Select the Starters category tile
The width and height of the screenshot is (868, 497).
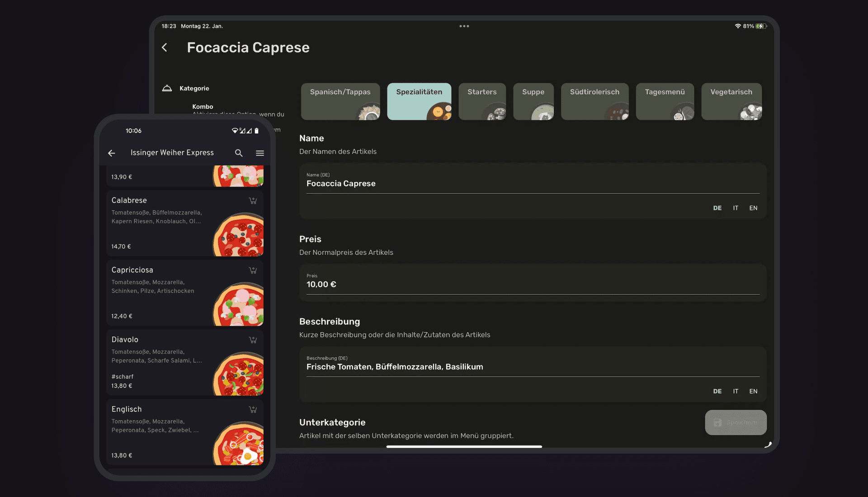(482, 101)
